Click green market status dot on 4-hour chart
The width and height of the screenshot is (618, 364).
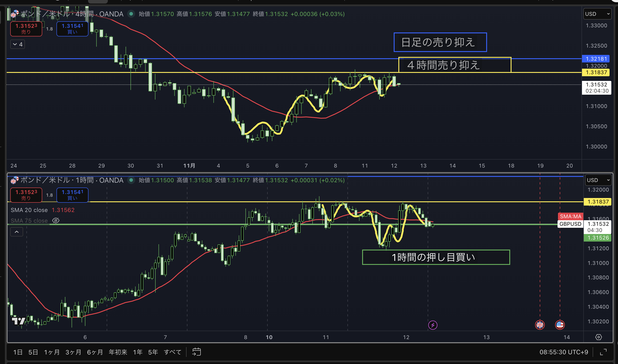point(131,14)
